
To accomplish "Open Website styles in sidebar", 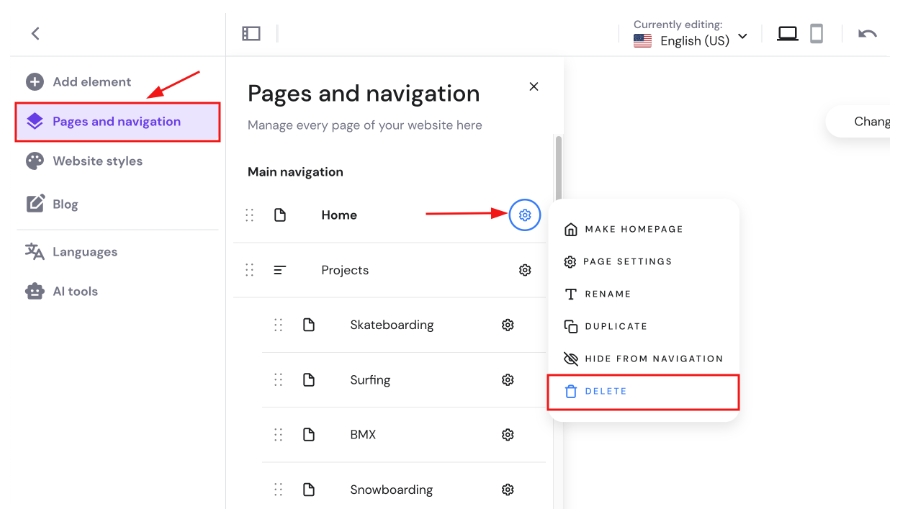I will coord(97,161).
